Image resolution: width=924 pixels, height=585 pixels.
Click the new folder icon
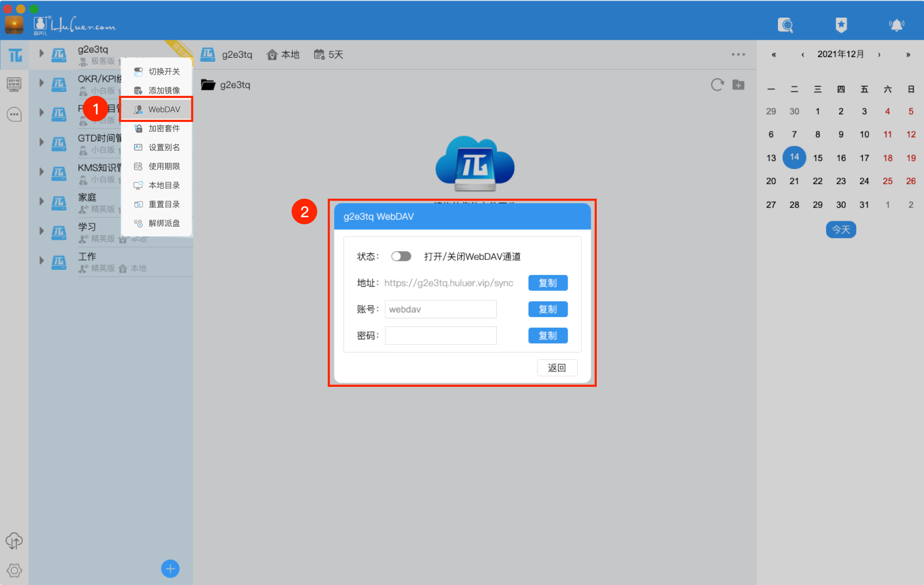point(738,85)
